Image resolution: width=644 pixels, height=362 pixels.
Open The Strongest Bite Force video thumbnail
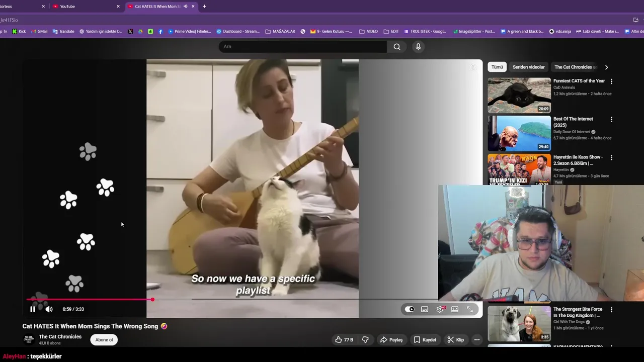click(x=519, y=324)
